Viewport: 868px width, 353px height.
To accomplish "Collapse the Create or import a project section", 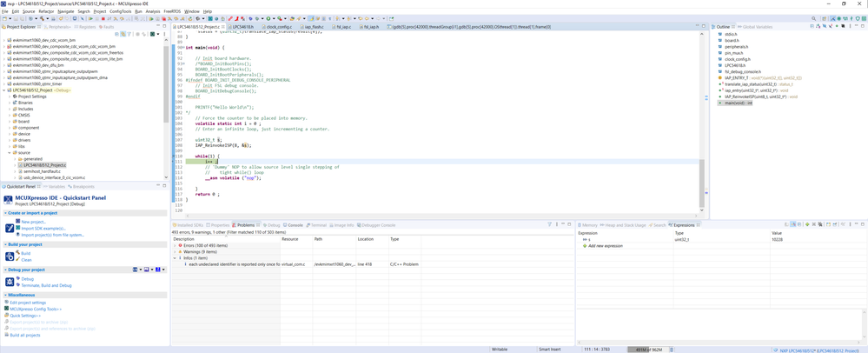I will (x=5, y=213).
